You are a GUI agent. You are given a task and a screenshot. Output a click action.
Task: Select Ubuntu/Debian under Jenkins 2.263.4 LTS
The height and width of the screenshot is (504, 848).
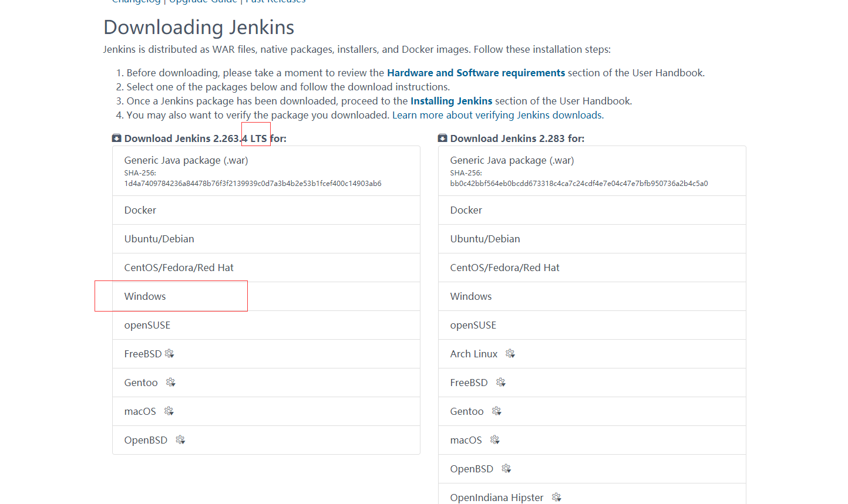(266, 239)
